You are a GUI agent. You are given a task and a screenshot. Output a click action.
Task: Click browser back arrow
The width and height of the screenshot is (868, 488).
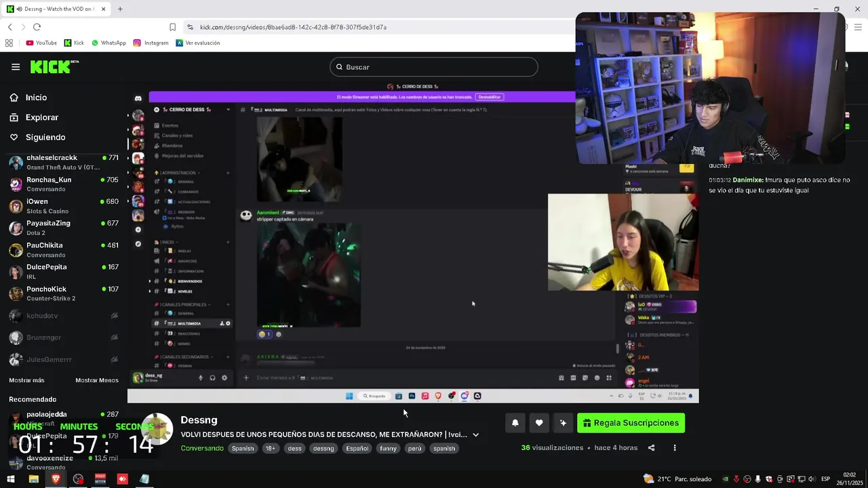point(9,26)
